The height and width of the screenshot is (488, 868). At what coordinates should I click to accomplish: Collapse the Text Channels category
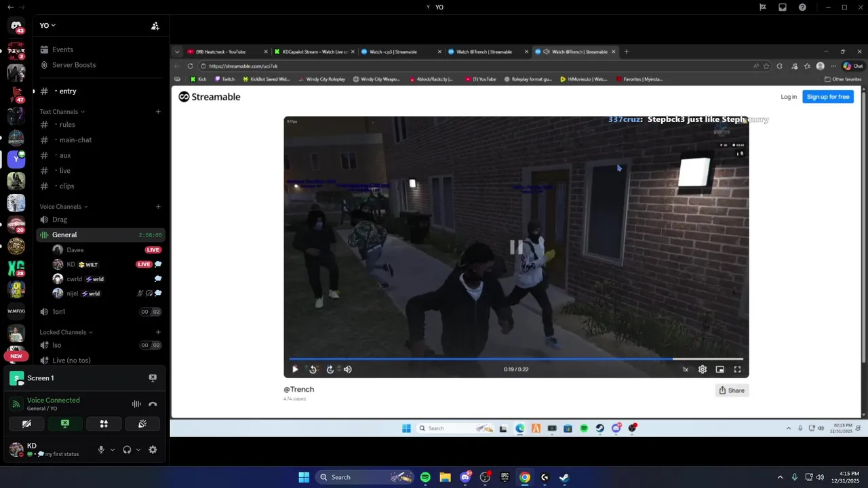tap(62, 112)
